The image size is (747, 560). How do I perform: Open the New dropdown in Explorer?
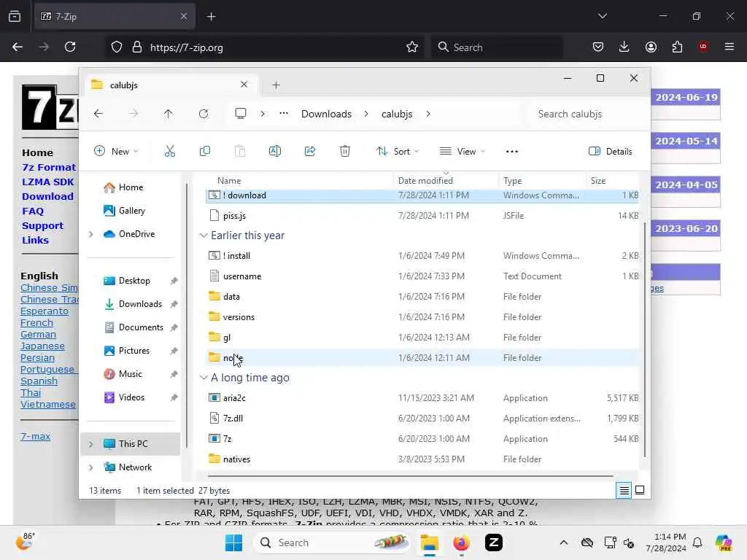tap(116, 152)
